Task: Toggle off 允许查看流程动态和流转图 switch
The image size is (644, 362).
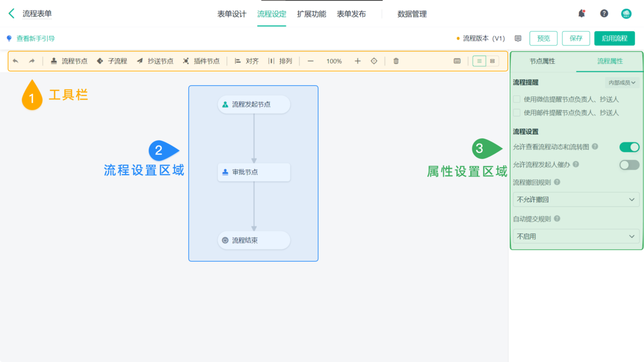Action: tap(629, 147)
